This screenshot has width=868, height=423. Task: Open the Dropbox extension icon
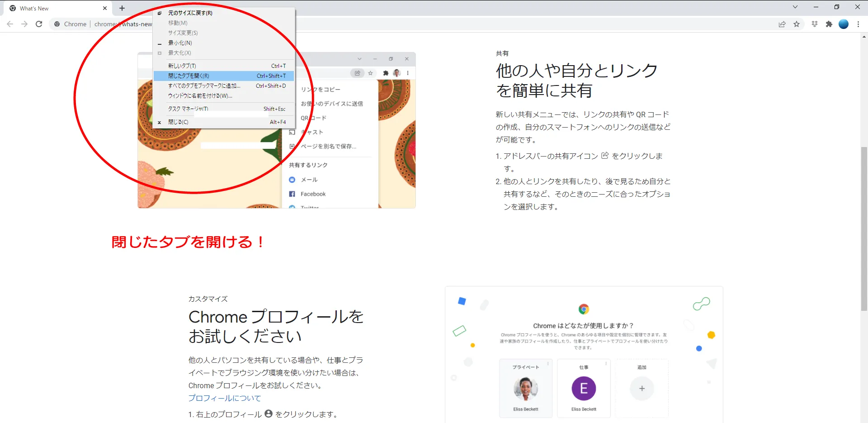pyautogui.click(x=815, y=24)
